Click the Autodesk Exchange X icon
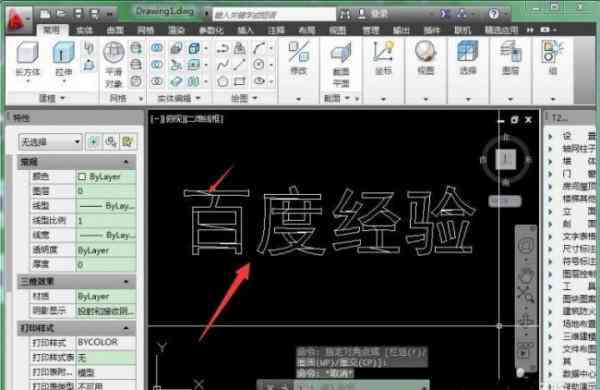 click(x=444, y=14)
